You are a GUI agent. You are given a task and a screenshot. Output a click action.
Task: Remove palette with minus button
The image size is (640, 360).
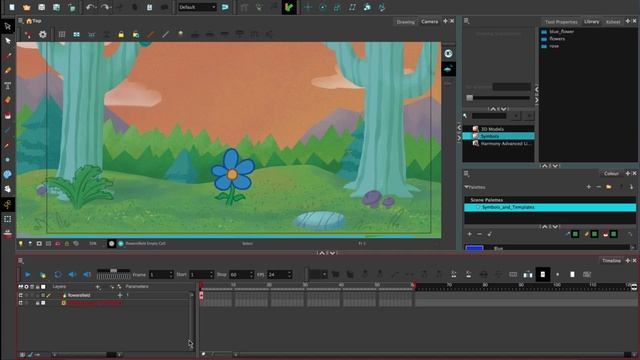(x=598, y=187)
